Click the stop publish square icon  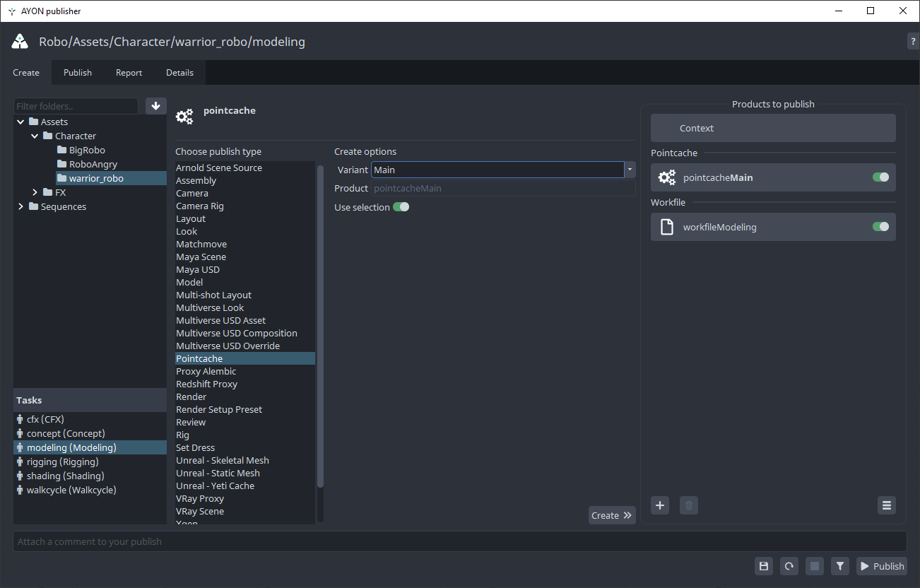coord(815,566)
